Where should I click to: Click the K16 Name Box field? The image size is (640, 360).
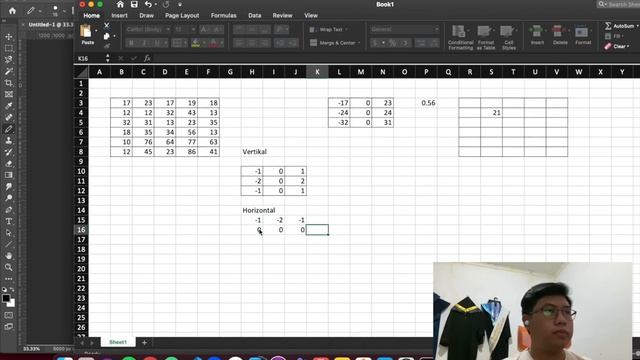(91, 58)
